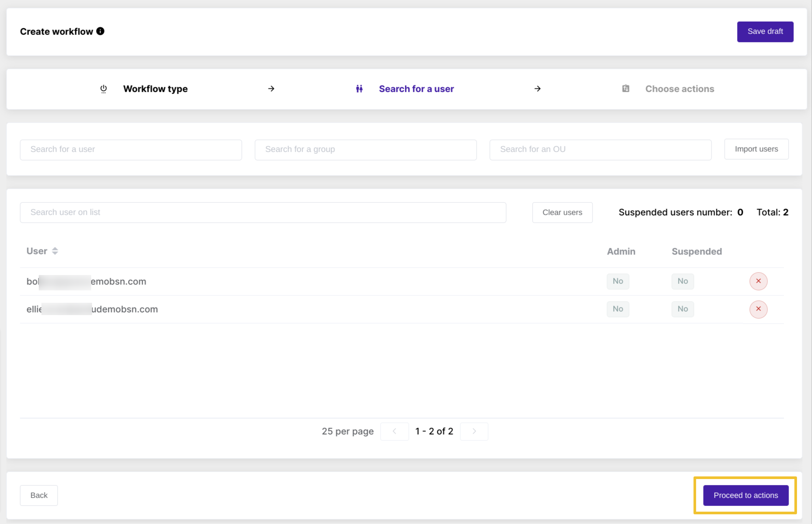Go to the next page of users
The image size is (812, 524).
coord(474,431)
